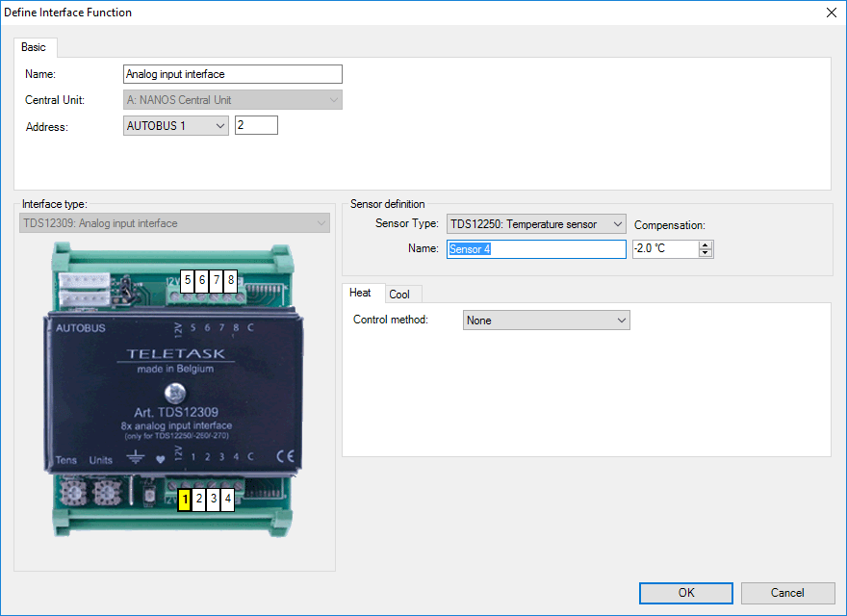Open the Sensor Type dropdown
The image size is (847, 616).
click(x=536, y=224)
